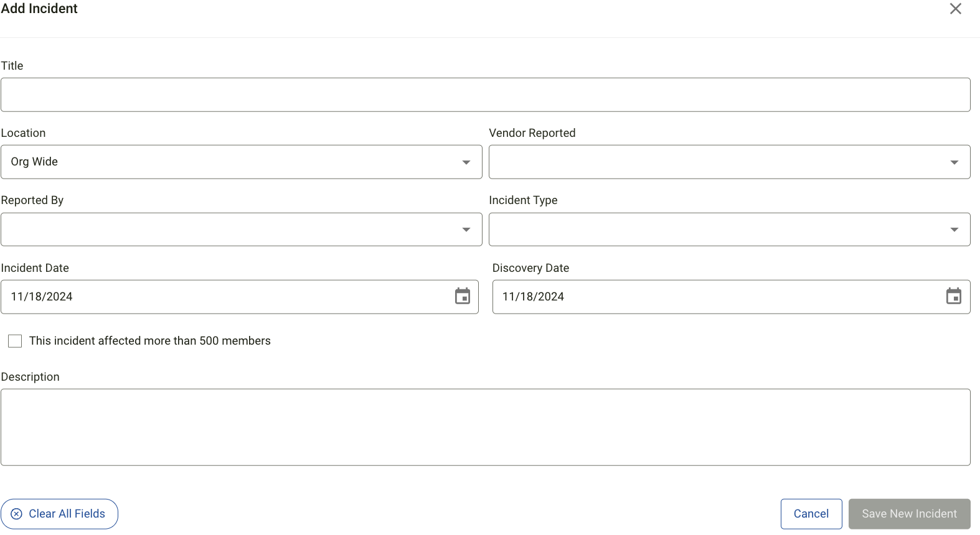Image resolution: width=980 pixels, height=535 pixels.
Task: Cancel adding the incident
Action: (811, 514)
